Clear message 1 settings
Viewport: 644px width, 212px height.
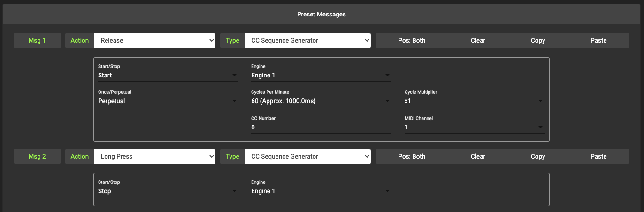(x=478, y=40)
